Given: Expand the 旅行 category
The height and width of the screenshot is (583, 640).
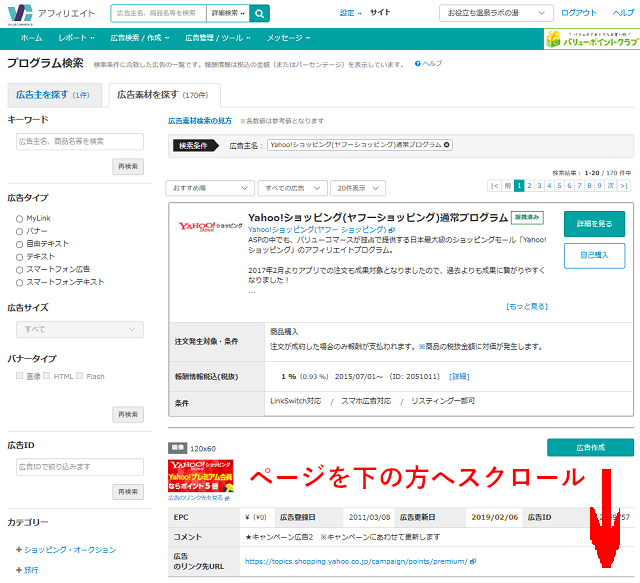Looking at the screenshot, I should click(27, 570).
